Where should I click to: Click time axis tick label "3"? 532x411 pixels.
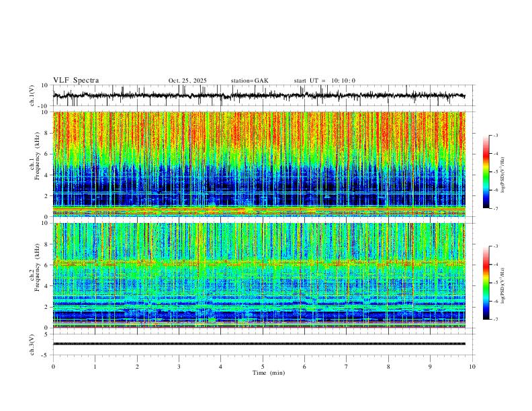click(x=179, y=367)
